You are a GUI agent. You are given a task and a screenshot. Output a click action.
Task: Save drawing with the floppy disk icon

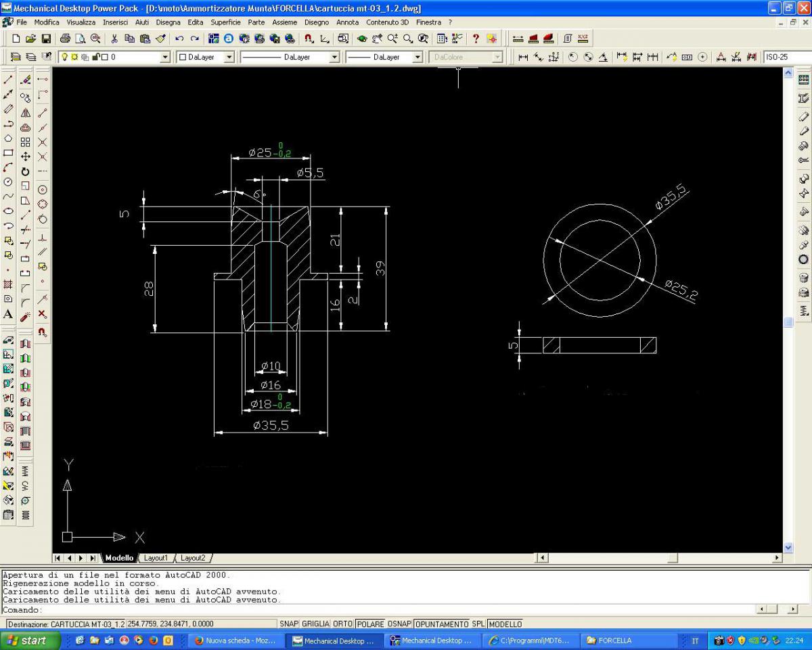46,39
